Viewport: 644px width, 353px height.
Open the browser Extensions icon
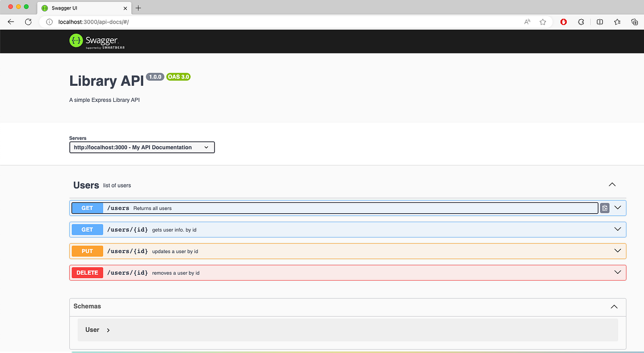point(581,22)
